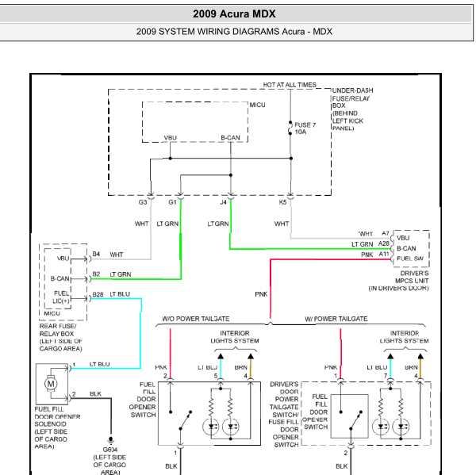The image size is (476, 475).
Task: Select the "2009 SYSTEM WIRING DIAGRAMS Acura - MDX" subtitle
Action: pos(234,32)
